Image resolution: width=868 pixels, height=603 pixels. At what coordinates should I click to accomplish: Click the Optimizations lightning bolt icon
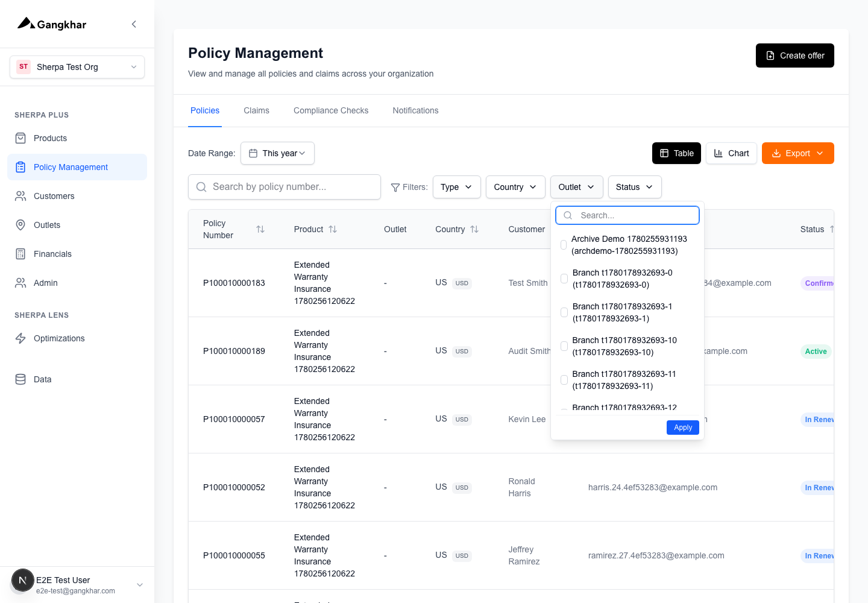pos(20,338)
